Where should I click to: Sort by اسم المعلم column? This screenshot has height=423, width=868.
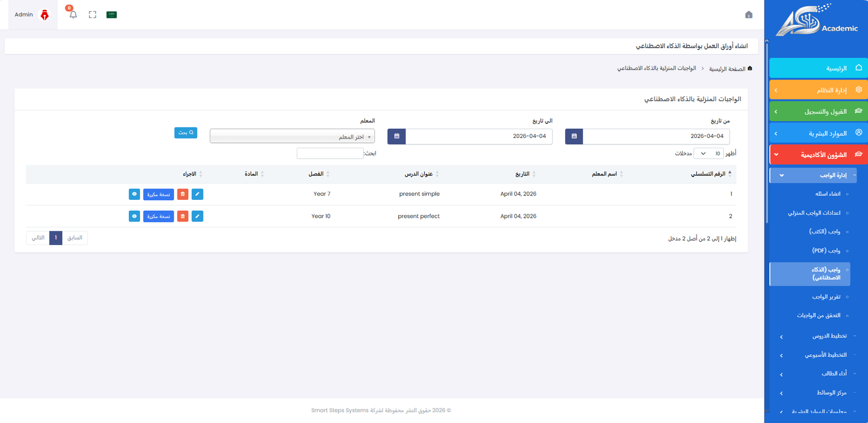604,174
